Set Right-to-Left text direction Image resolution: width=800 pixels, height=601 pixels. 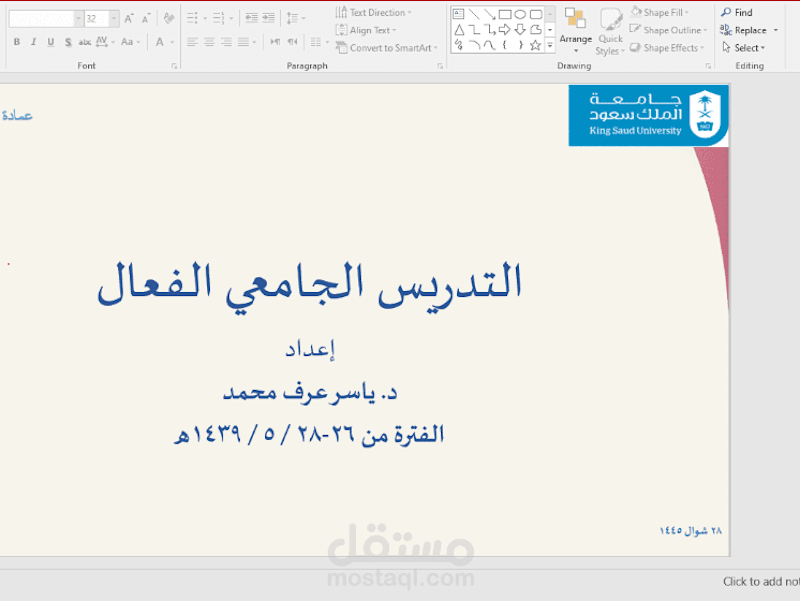(292, 42)
